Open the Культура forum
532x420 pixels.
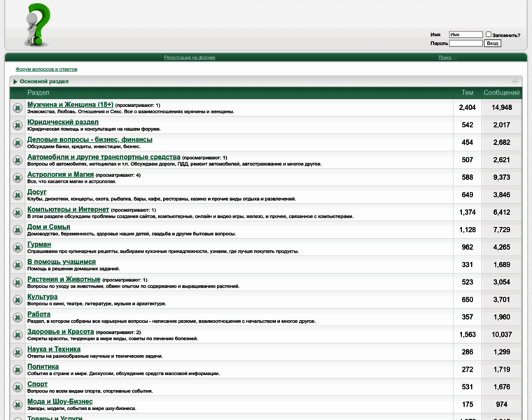click(x=43, y=297)
